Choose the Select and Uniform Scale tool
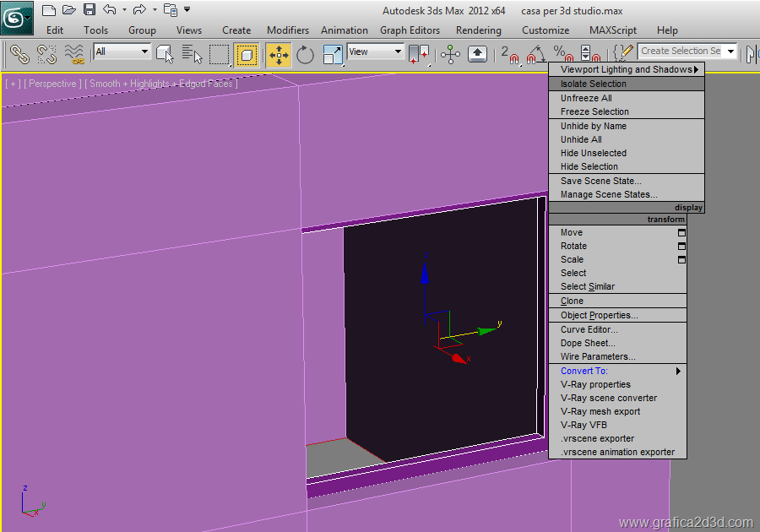Viewport: 760px width, 532px height. [x=333, y=55]
